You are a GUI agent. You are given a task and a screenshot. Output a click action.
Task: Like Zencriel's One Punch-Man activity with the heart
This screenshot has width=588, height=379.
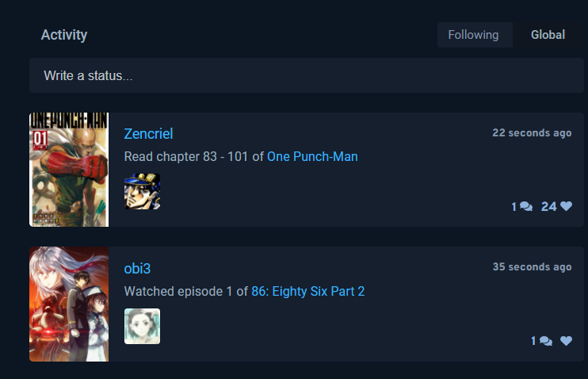pyautogui.click(x=566, y=206)
